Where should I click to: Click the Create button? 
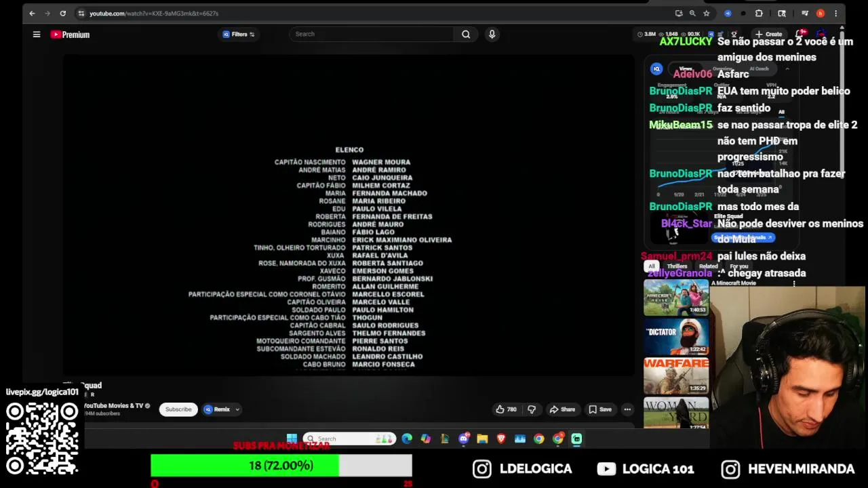768,34
